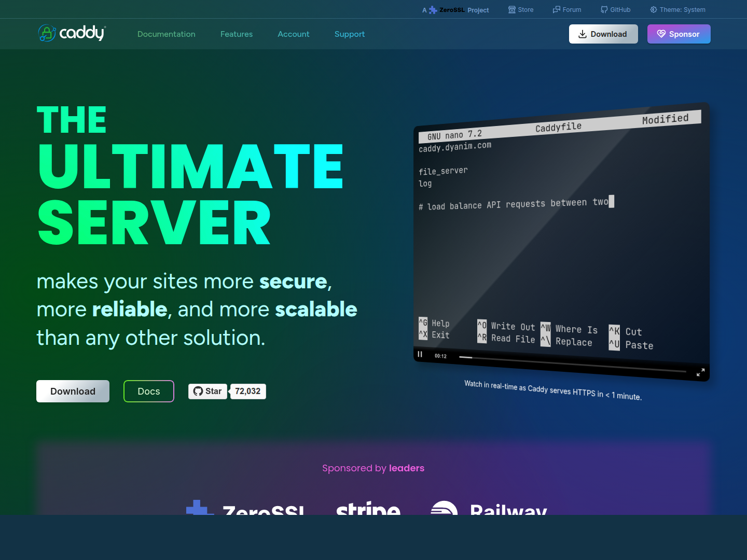
Task: Click the 72,032 star count
Action: pos(248,391)
